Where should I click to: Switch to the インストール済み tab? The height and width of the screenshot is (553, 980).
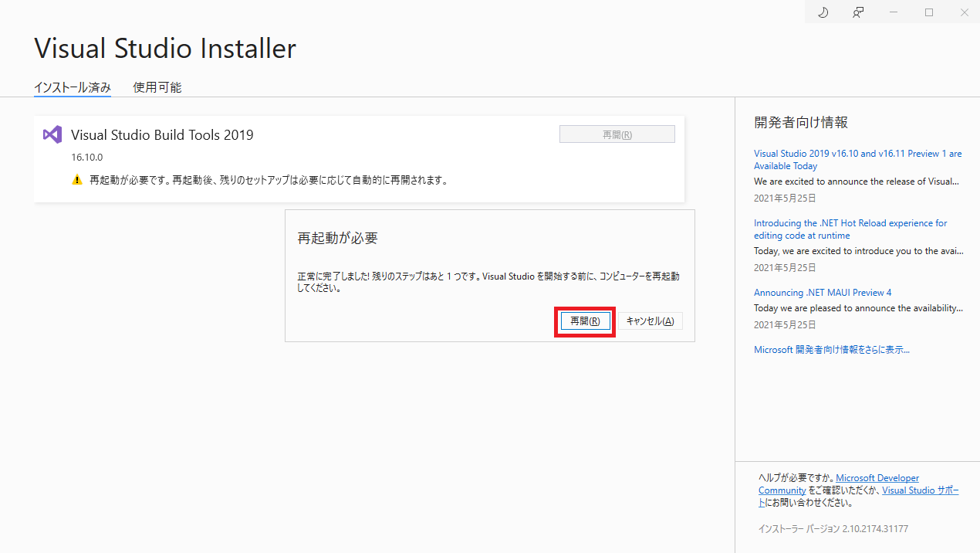pos(73,87)
